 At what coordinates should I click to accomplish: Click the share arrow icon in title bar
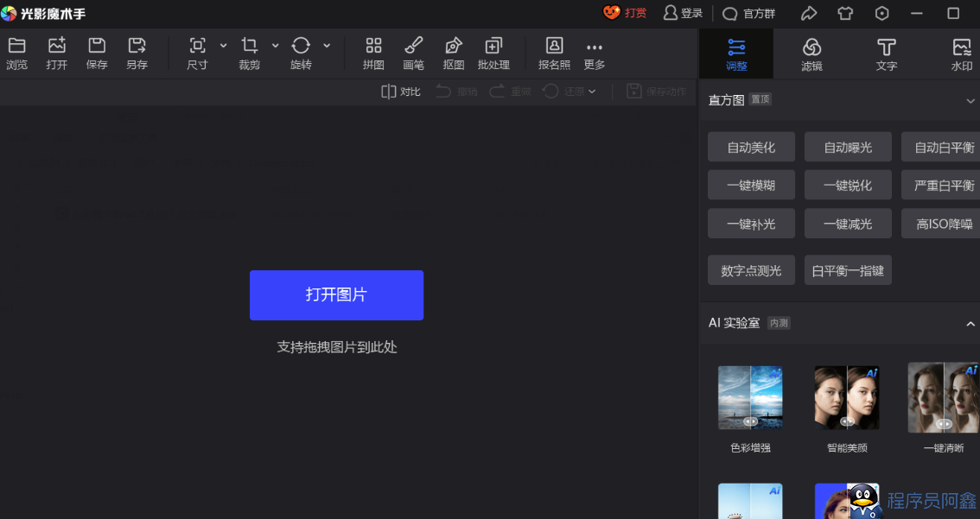pos(809,13)
